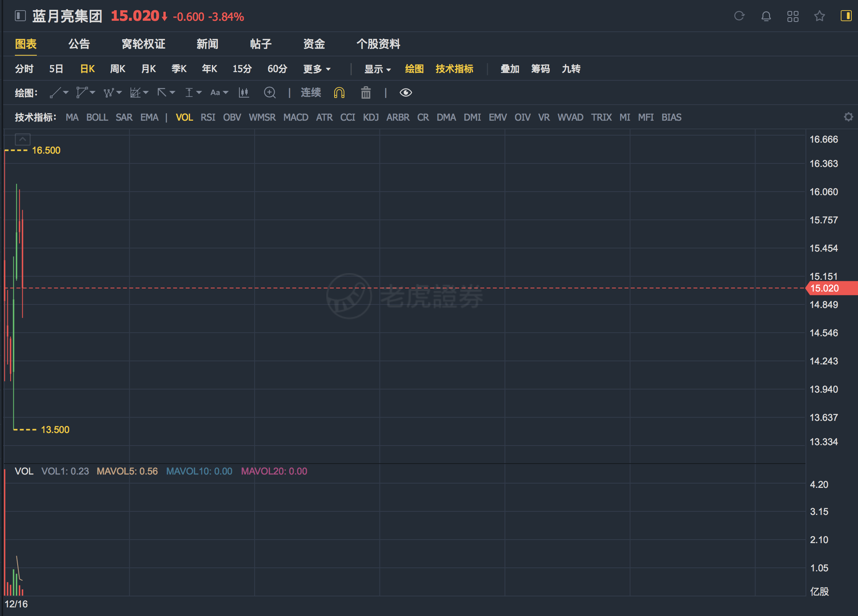858x616 pixels.
Task: Toggle the magnet snap icon
Action: 339,93
